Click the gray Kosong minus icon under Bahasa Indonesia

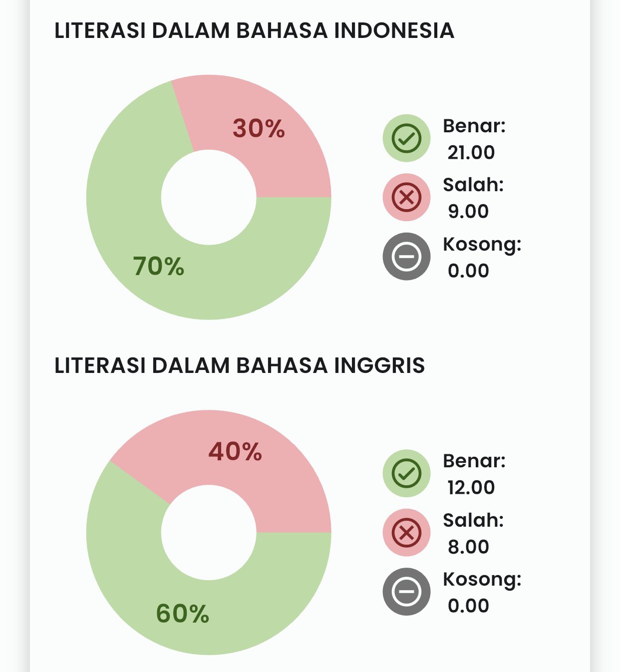click(x=406, y=257)
